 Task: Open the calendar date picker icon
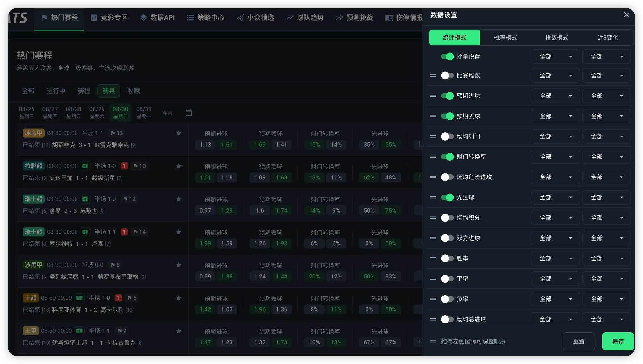point(189,113)
